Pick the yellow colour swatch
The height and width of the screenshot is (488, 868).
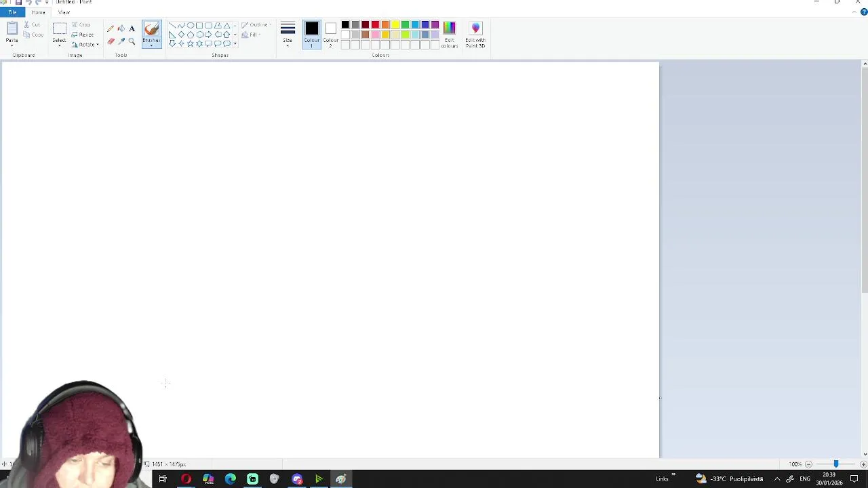(395, 25)
